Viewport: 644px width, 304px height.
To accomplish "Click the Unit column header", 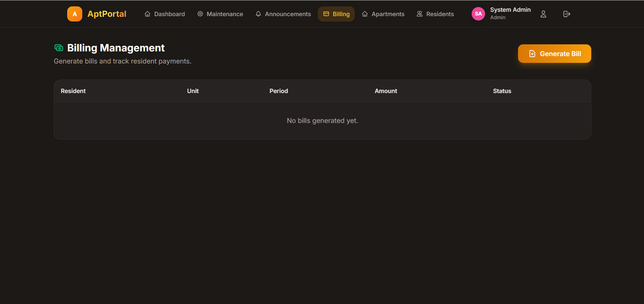I will point(193,91).
